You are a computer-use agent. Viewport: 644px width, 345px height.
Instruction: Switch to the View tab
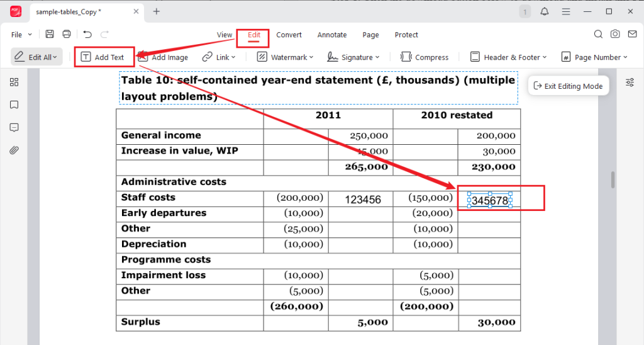pos(225,35)
